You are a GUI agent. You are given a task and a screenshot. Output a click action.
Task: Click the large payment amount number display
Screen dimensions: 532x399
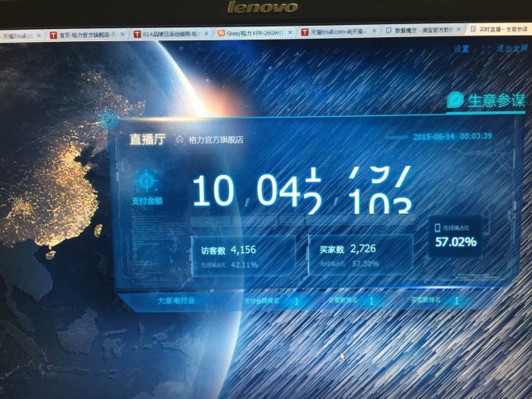point(302,190)
